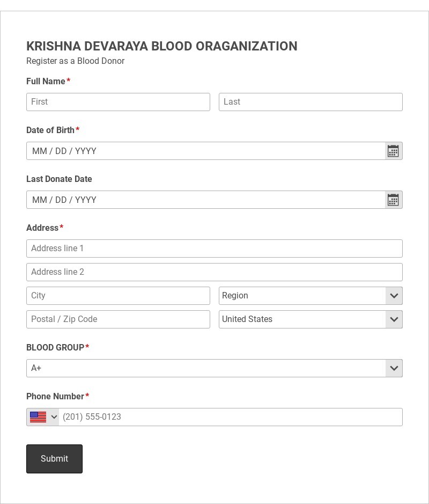
Task: Click the Postal / Zip Code field
Action: coord(118,319)
